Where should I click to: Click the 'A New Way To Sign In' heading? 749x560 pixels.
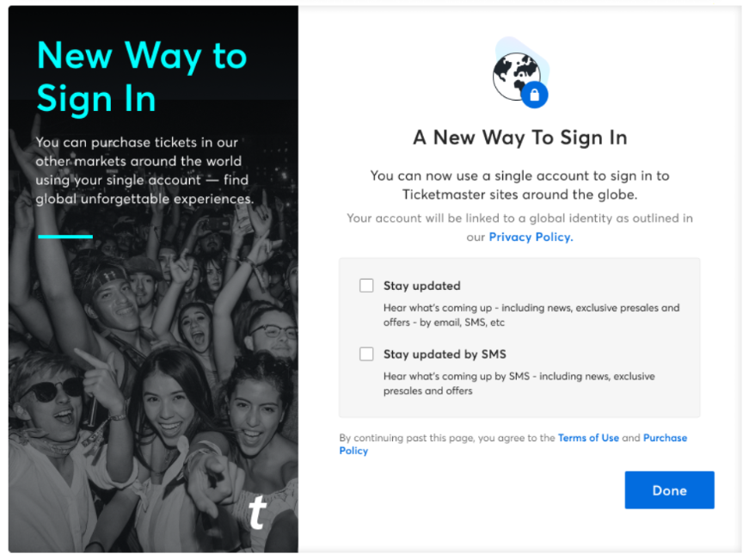pyautogui.click(x=519, y=138)
